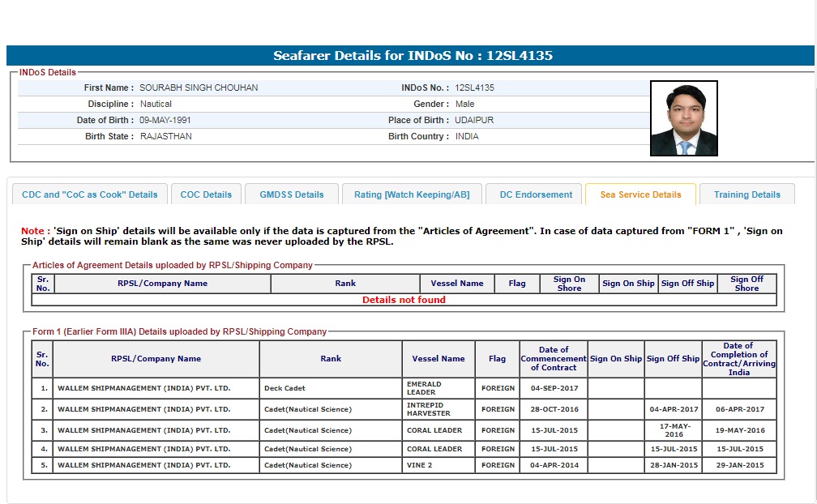This screenshot has height=504, width=817.
Task: Click the Date of Birth value 09-MAY-1991
Action: pyautogui.click(x=165, y=120)
